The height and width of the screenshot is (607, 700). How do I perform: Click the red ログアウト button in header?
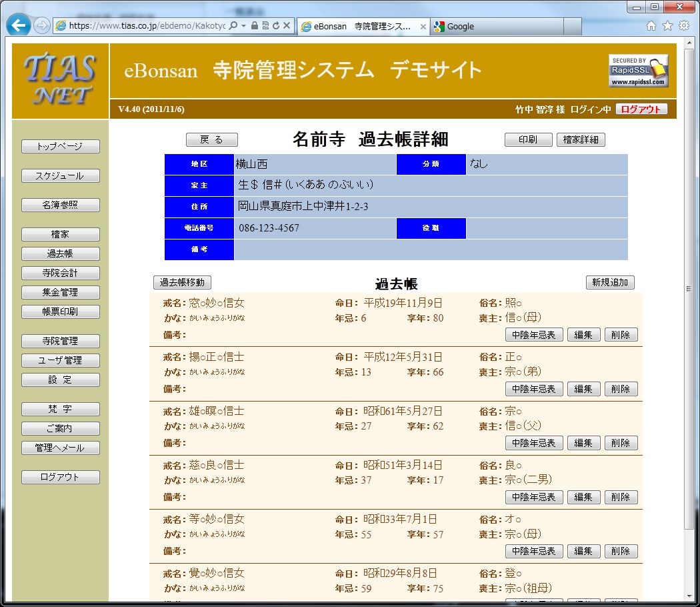tap(641, 109)
